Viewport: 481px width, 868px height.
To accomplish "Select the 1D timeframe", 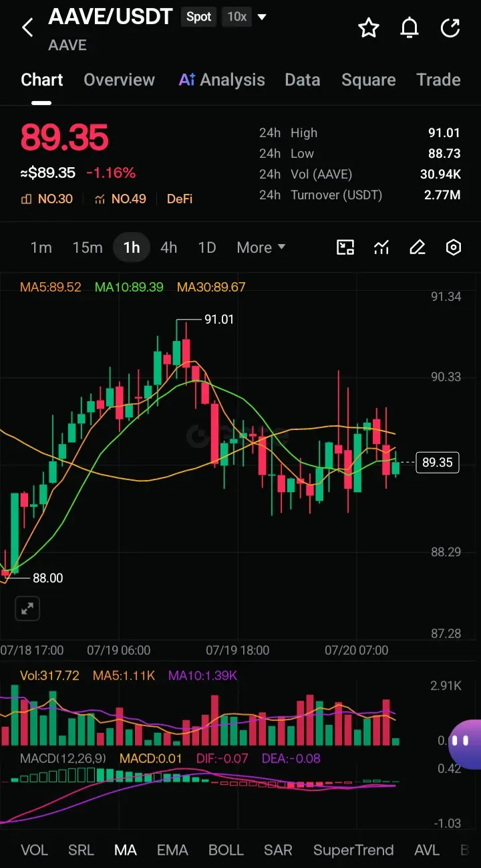I will pyautogui.click(x=207, y=247).
